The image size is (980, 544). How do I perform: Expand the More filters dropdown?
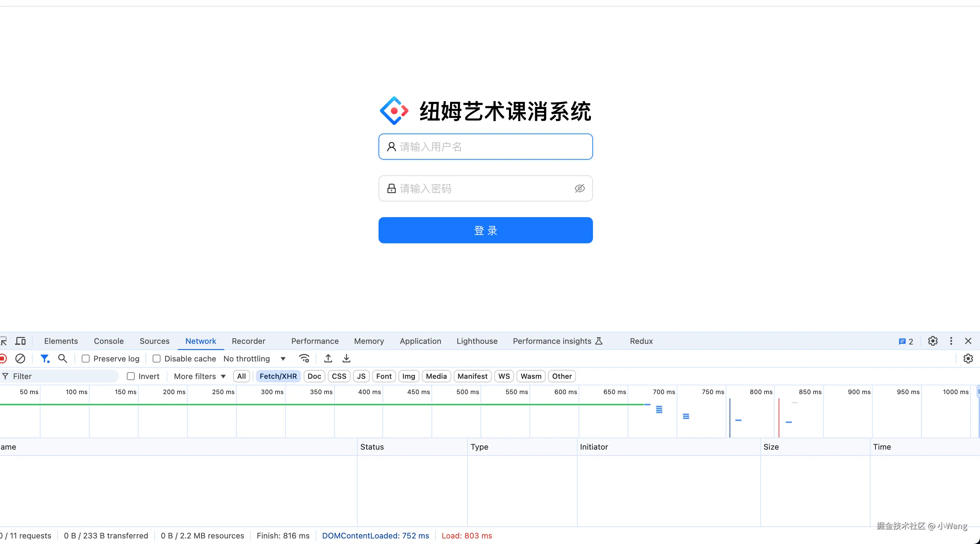point(199,376)
